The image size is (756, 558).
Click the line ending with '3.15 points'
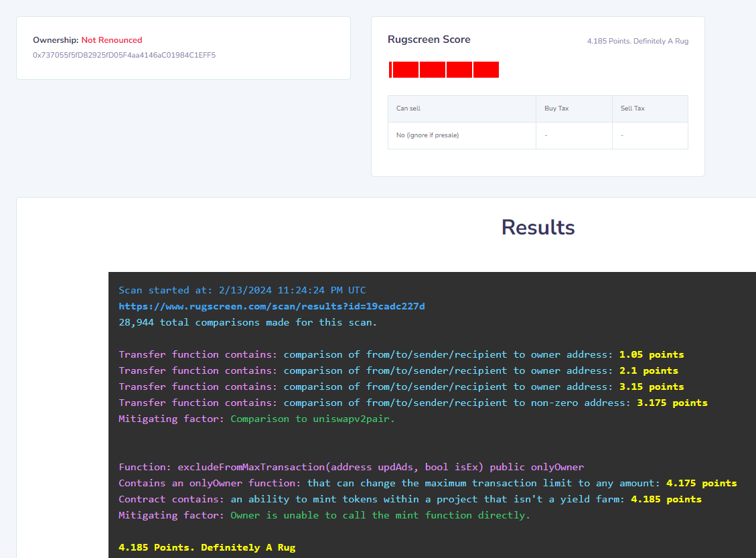[401, 387]
